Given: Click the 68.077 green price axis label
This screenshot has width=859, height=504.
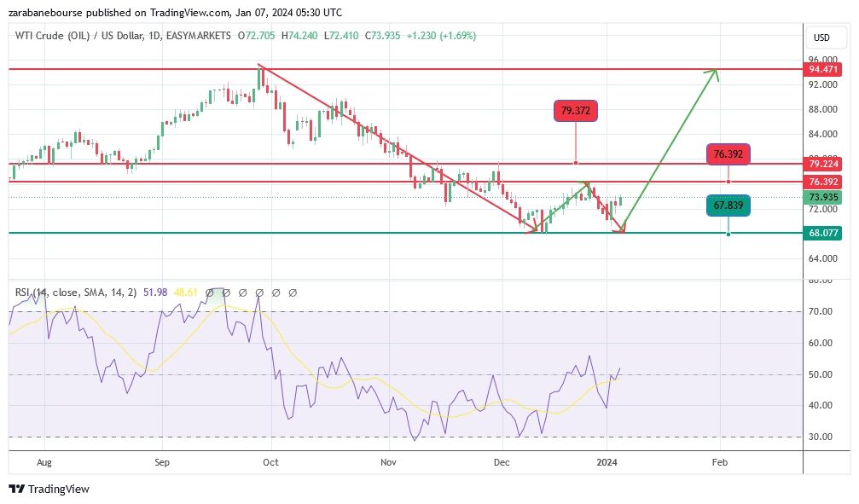Looking at the screenshot, I should point(825,234).
